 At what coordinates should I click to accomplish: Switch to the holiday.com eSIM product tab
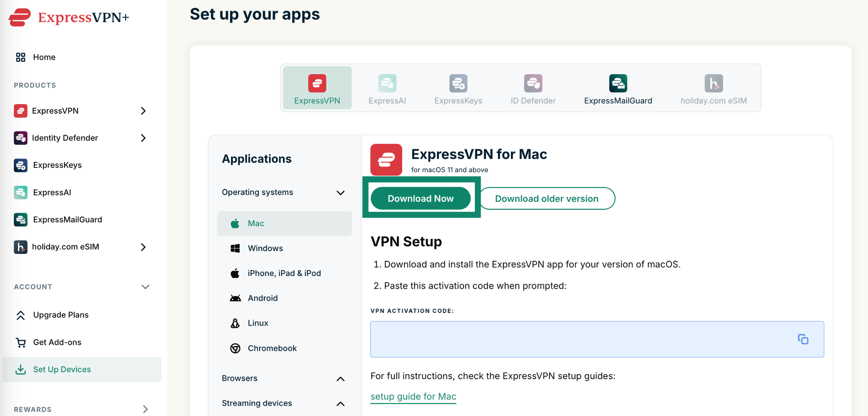point(714,89)
